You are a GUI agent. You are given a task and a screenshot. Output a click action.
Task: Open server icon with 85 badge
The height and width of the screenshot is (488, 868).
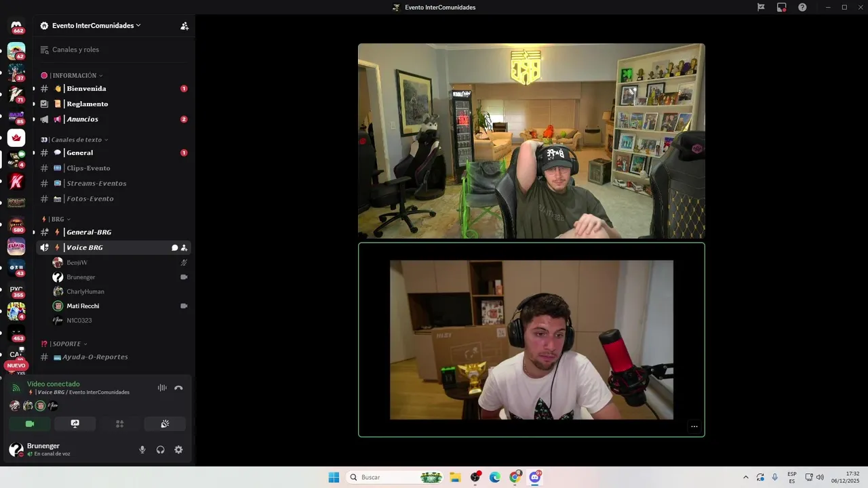coord(16,116)
